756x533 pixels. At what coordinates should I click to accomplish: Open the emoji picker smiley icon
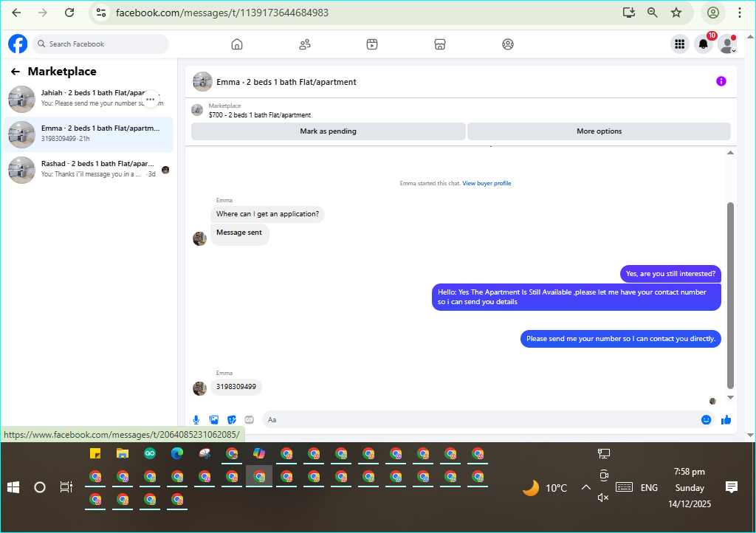[x=706, y=420]
